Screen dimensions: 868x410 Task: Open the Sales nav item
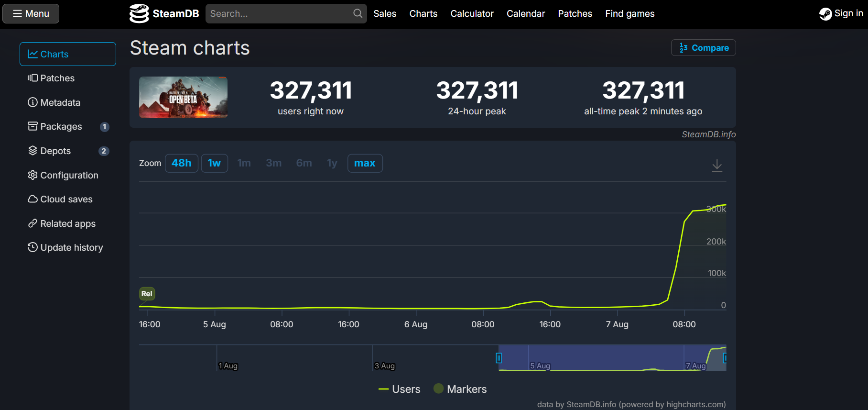point(385,13)
